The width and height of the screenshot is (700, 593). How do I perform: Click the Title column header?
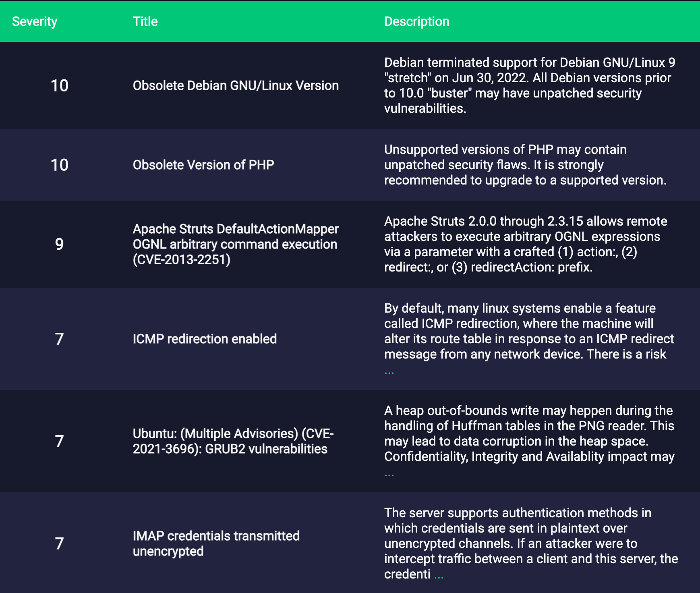point(145,22)
